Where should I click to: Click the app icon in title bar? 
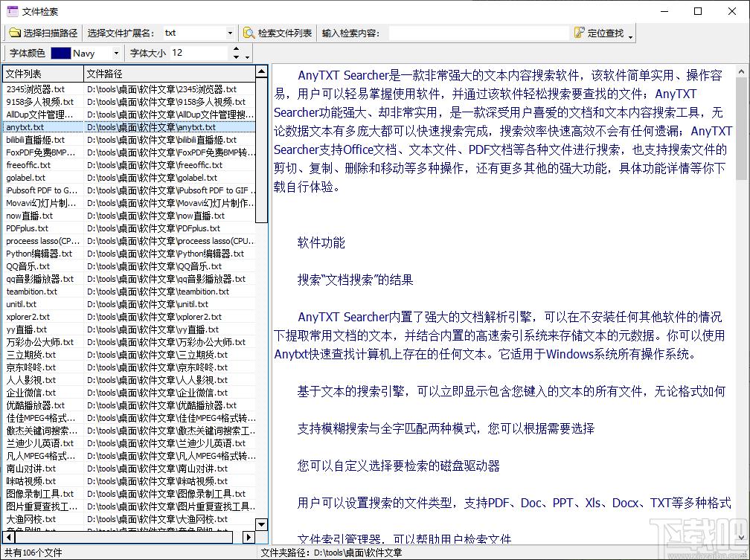[x=12, y=11]
